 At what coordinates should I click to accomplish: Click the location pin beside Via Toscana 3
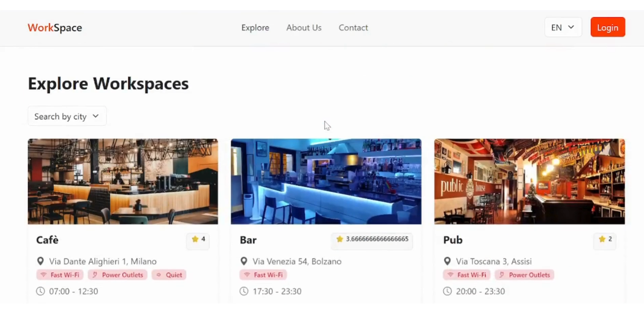pyautogui.click(x=447, y=261)
